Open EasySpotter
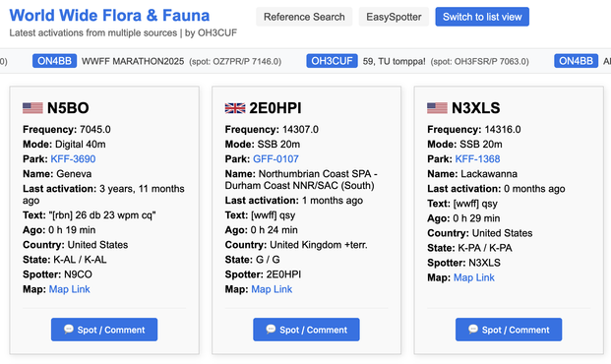Screen dimensions: 611x364 [394, 17]
